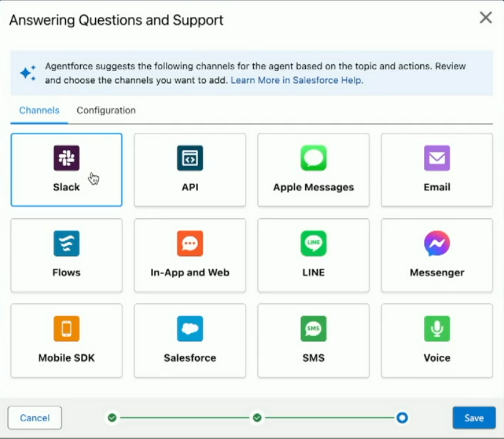
Task: Choose the API channel tile
Action: click(x=190, y=170)
